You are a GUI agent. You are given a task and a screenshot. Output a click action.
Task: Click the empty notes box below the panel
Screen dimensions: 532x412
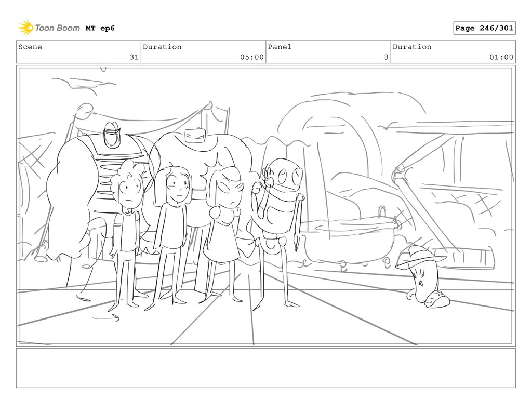pos(265,368)
